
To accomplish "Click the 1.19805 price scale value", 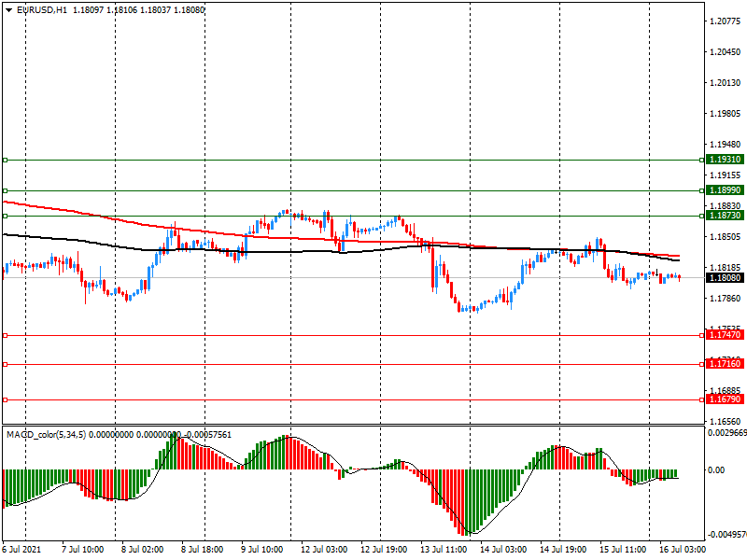I will coord(724,114).
